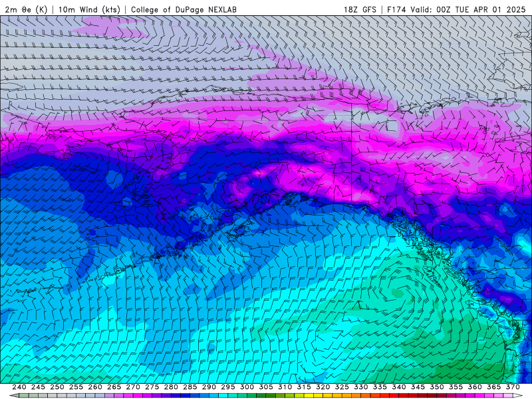
Task: Select the 300 scale label
Action: pos(247,387)
